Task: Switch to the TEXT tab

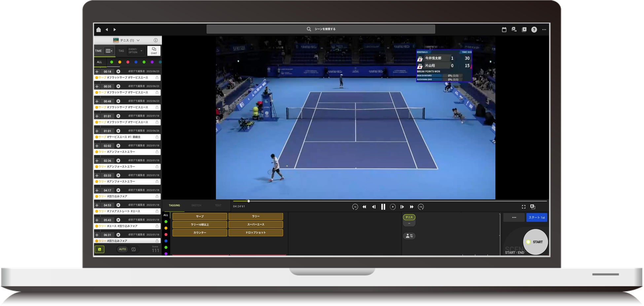Action: (218, 205)
